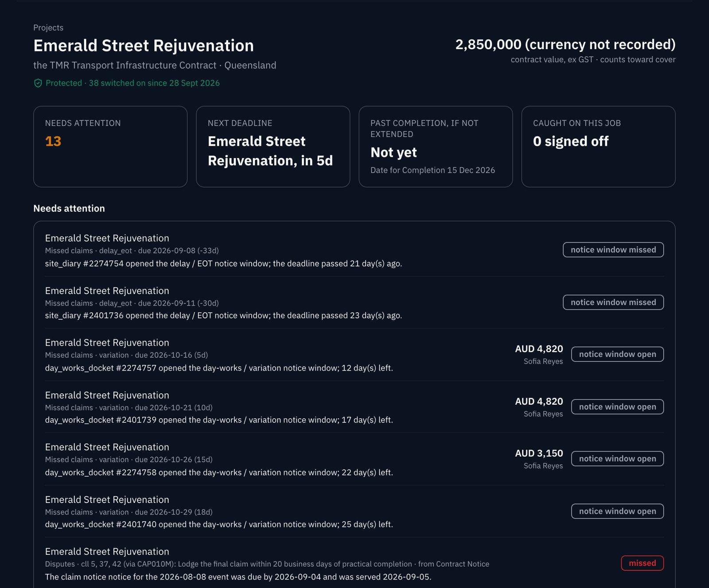Click 'AUD 4,820' amount on docket #2401739 row
709x588 pixels.
539,402
